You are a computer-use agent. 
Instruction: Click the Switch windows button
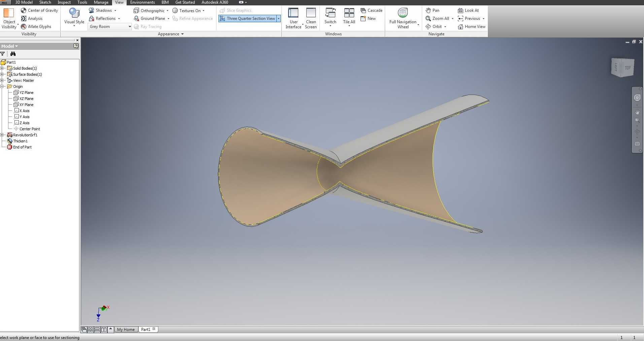click(330, 18)
